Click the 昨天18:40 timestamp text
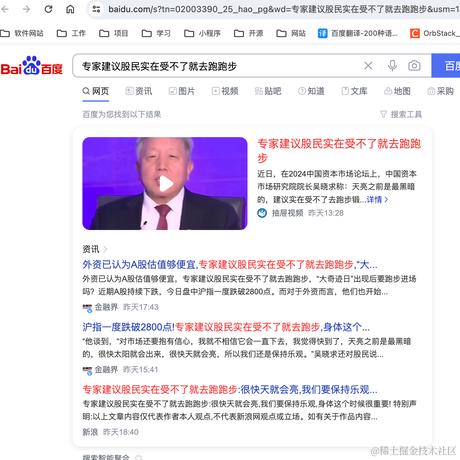This screenshot has width=460, height=460. click(x=121, y=432)
